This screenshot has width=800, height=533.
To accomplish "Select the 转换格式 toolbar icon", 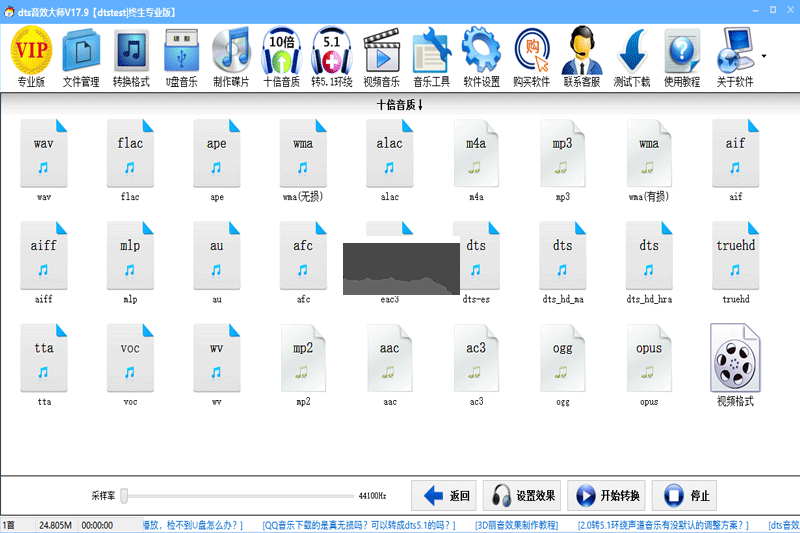I will 131,57.
